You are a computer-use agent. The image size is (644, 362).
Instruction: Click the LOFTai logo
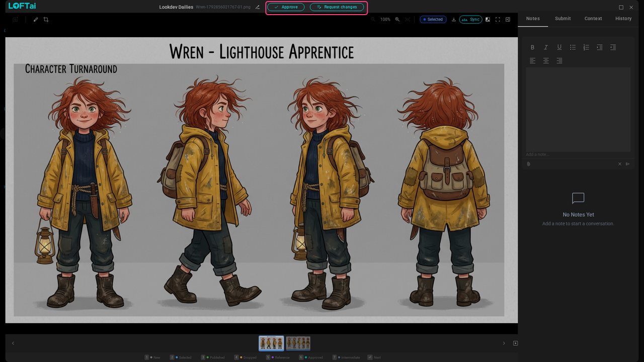[22, 6]
